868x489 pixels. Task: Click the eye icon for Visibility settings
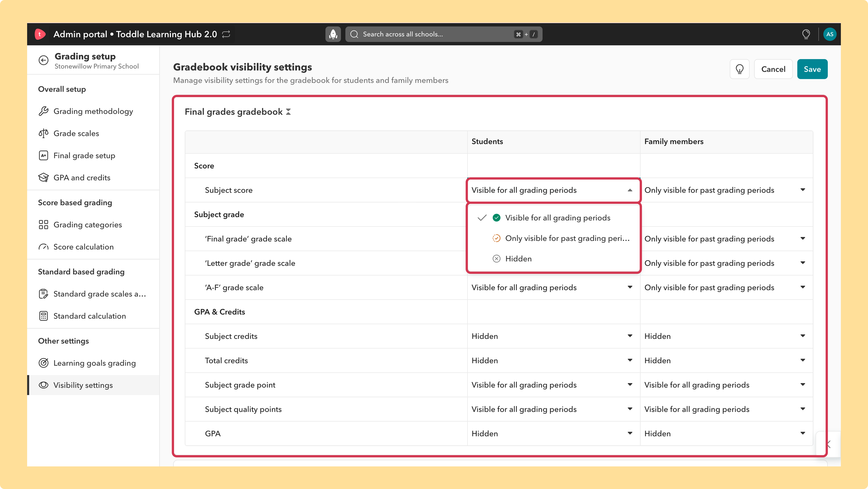[44, 385]
